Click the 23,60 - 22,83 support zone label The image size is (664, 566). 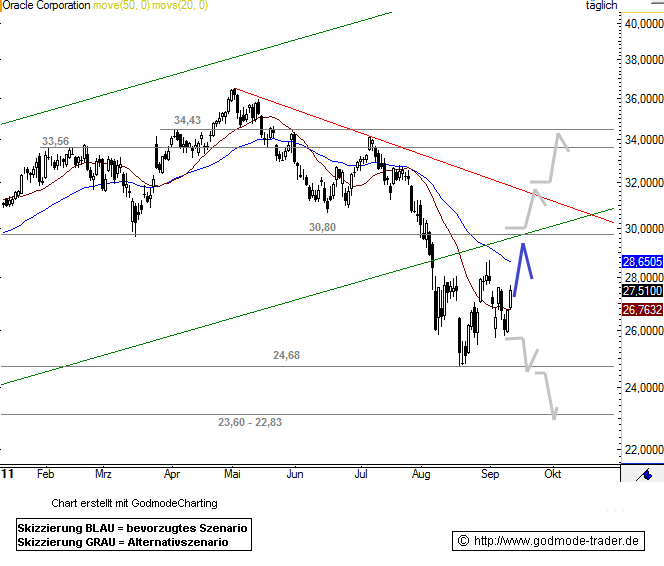[x=250, y=422]
